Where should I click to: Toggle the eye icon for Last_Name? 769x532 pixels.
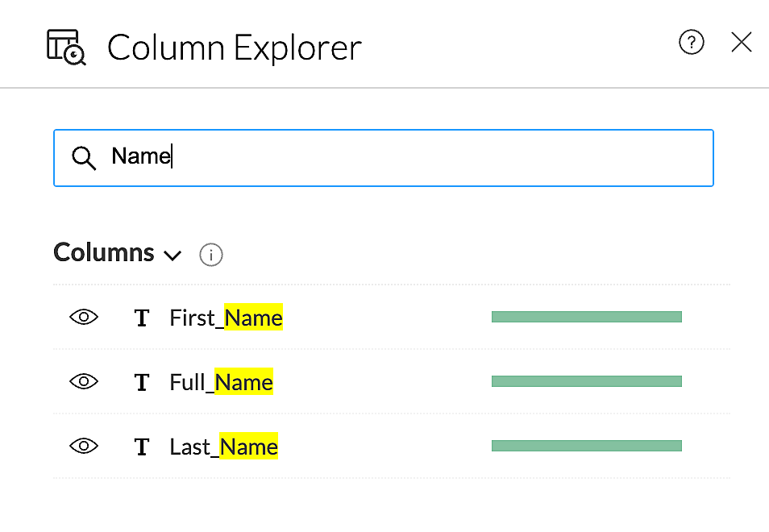84,446
